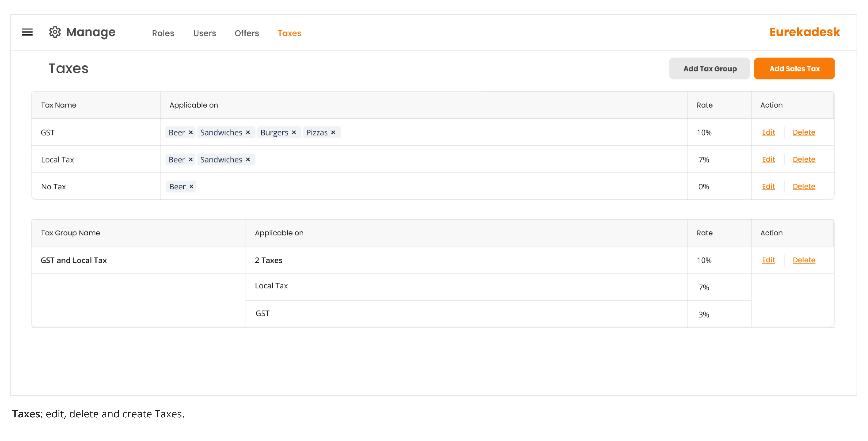Select the GST tax name cell
Image resolution: width=868 pixels, height=441 pixels.
tap(96, 132)
